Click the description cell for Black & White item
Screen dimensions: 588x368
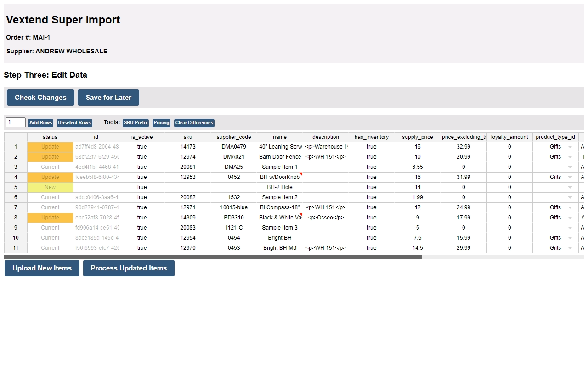tap(325, 217)
